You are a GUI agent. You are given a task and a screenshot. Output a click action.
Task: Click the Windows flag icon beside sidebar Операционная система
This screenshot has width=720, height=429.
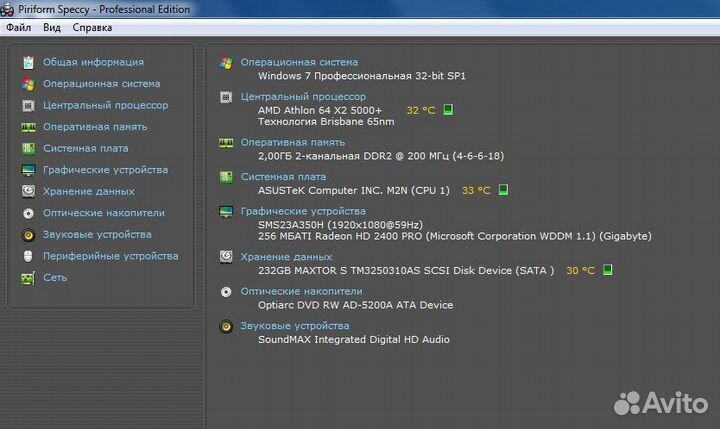(28, 84)
